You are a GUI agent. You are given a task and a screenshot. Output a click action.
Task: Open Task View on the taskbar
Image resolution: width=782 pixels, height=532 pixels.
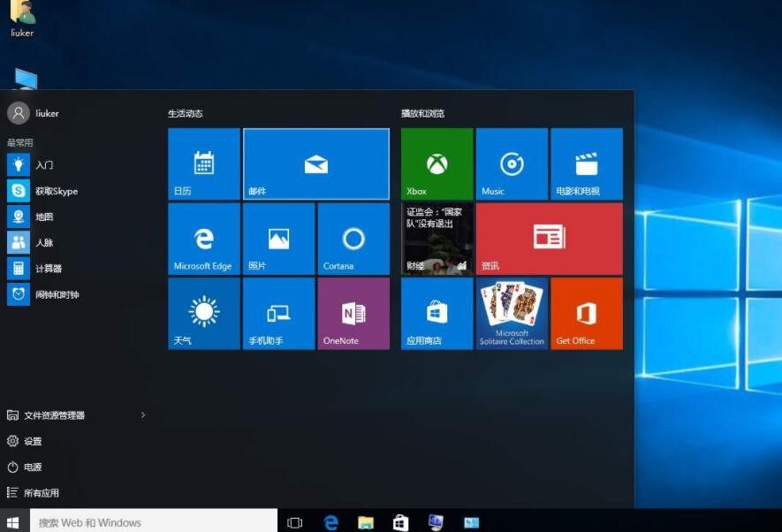click(x=295, y=522)
